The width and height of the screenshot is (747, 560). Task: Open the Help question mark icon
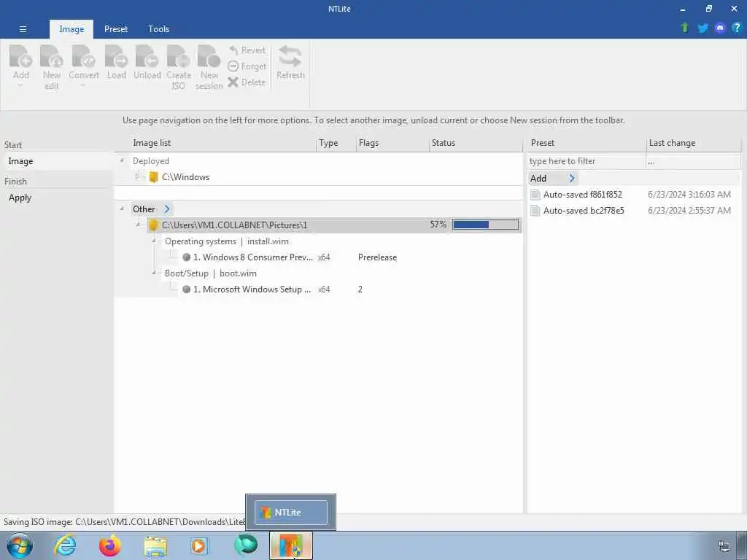(x=737, y=28)
